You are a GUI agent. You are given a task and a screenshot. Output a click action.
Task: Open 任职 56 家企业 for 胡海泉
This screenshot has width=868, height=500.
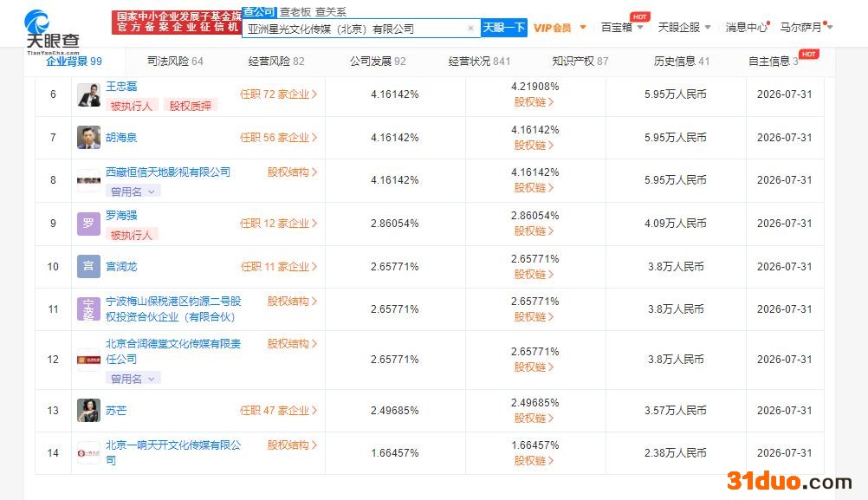click(x=278, y=138)
